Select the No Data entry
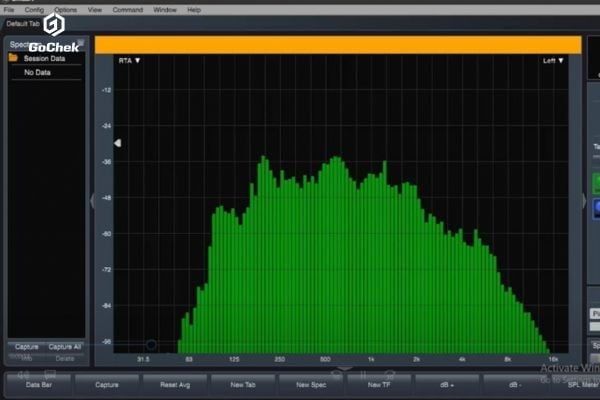The width and height of the screenshot is (600, 400). pos(37,72)
